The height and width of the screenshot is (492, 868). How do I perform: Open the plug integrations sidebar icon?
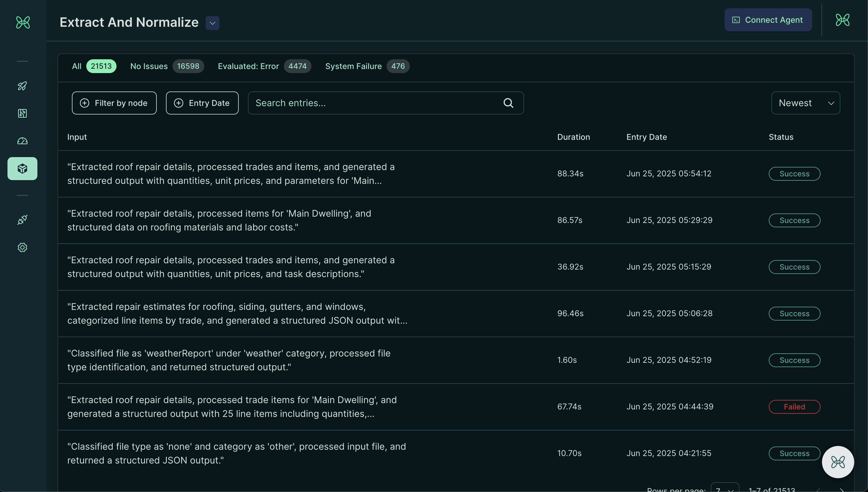22,220
